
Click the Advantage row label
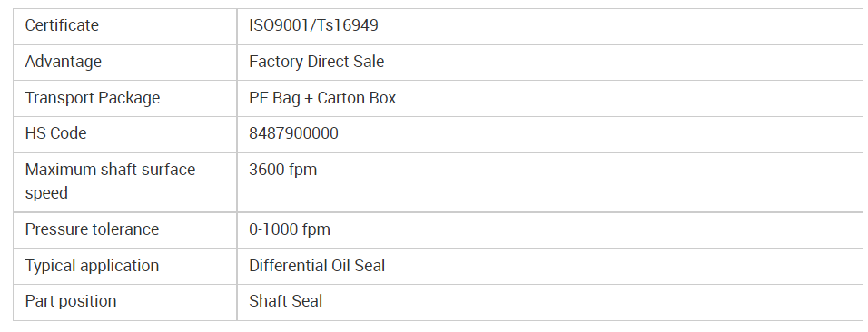pyautogui.click(x=64, y=62)
